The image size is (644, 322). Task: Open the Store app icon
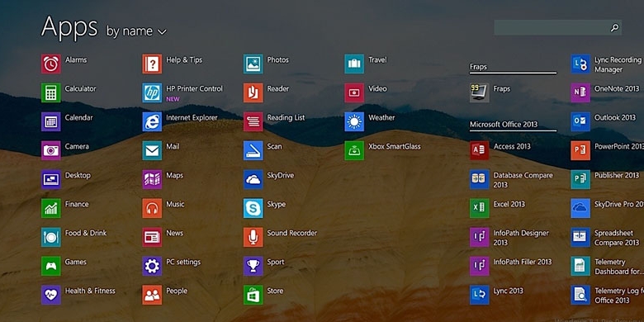253,295
